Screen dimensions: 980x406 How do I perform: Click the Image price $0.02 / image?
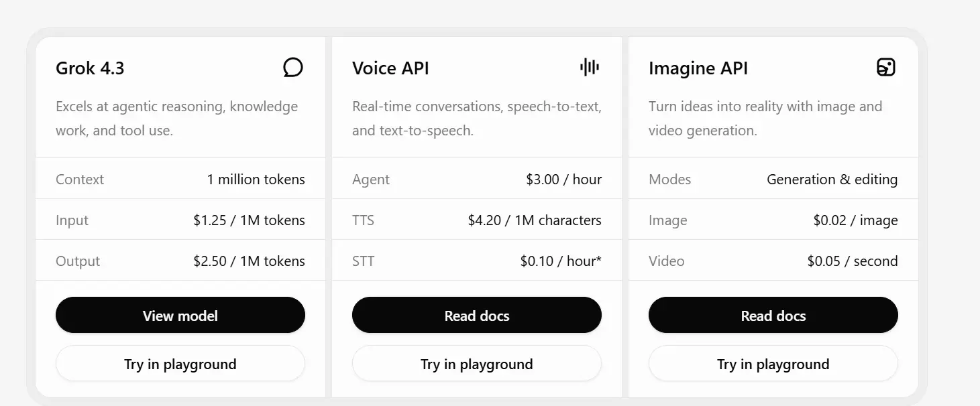(x=855, y=220)
